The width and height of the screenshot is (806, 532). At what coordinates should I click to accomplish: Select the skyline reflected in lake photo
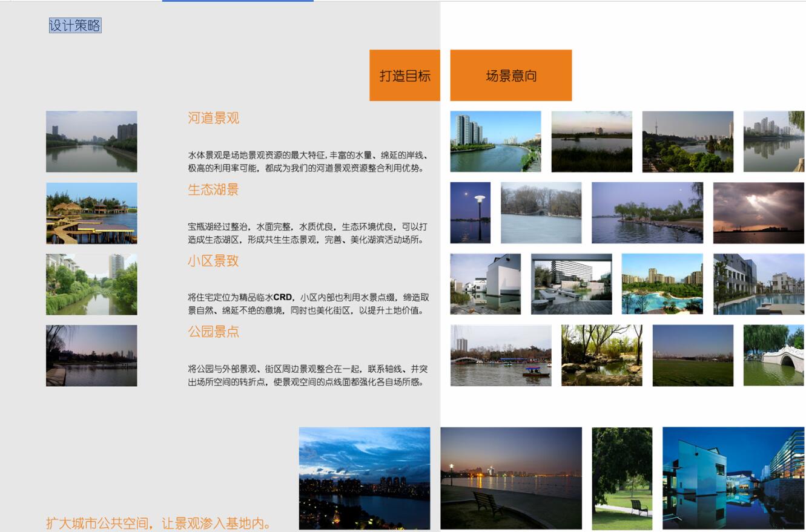[774, 142]
